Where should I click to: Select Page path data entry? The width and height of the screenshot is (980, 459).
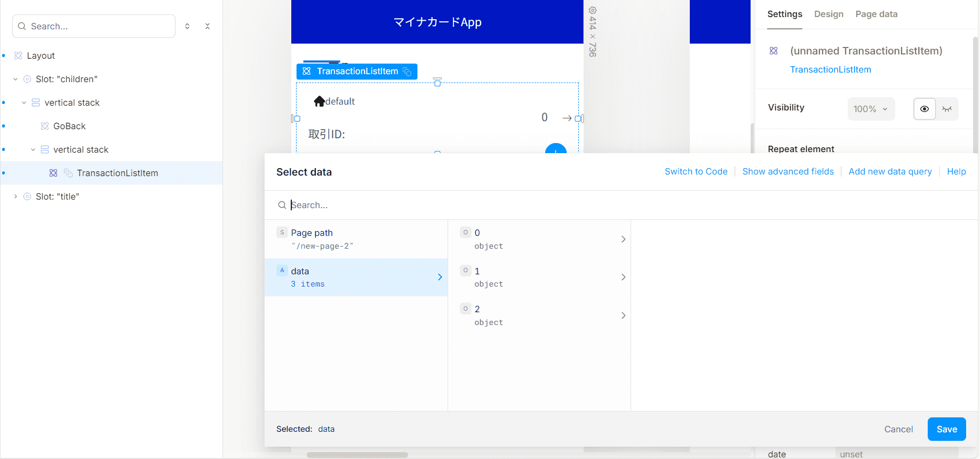tap(356, 239)
